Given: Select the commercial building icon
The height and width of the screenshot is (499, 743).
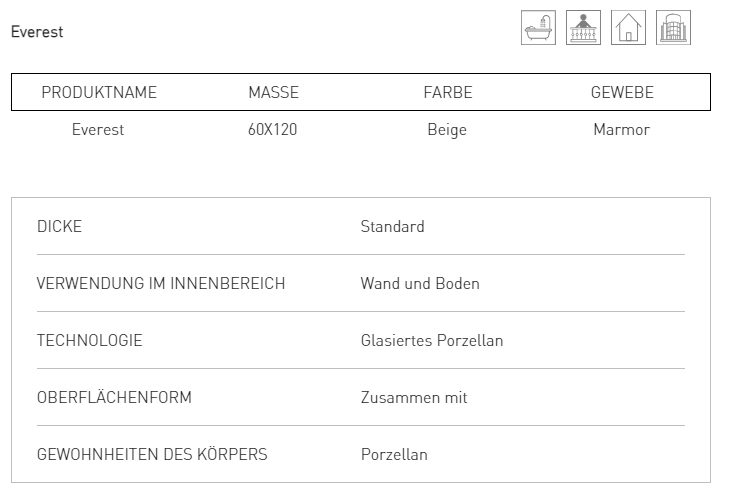Looking at the screenshot, I should [673, 27].
